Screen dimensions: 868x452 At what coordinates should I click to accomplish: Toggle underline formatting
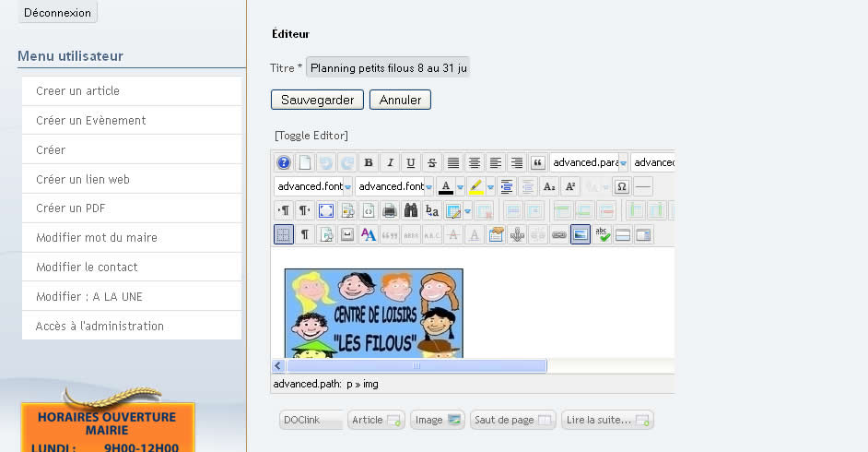coord(411,163)
